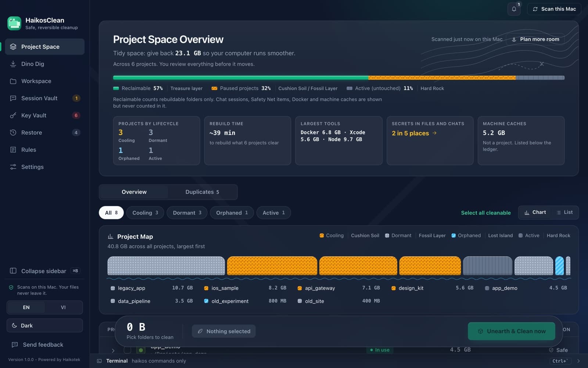
Task: Switch to List view
Action: [565, 212]
